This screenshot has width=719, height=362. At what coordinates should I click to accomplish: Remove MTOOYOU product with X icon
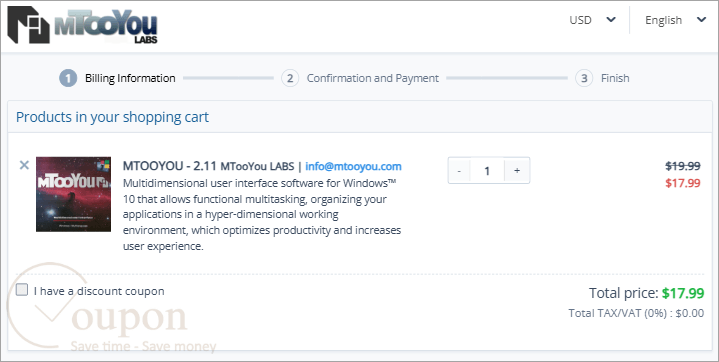coord(24,165)
